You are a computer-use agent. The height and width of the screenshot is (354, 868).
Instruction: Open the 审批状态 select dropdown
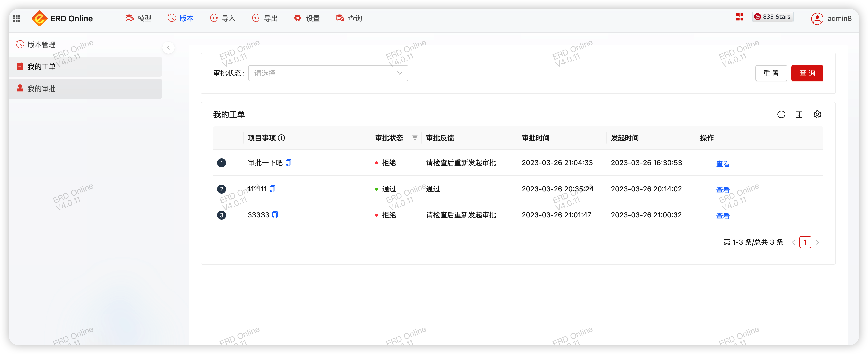click(328, 73)
